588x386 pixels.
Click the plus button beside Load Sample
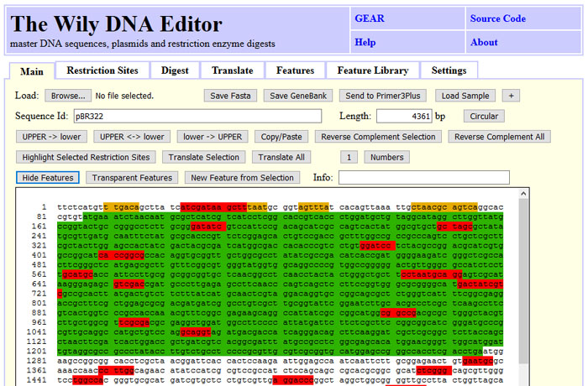tap(511, 96)
